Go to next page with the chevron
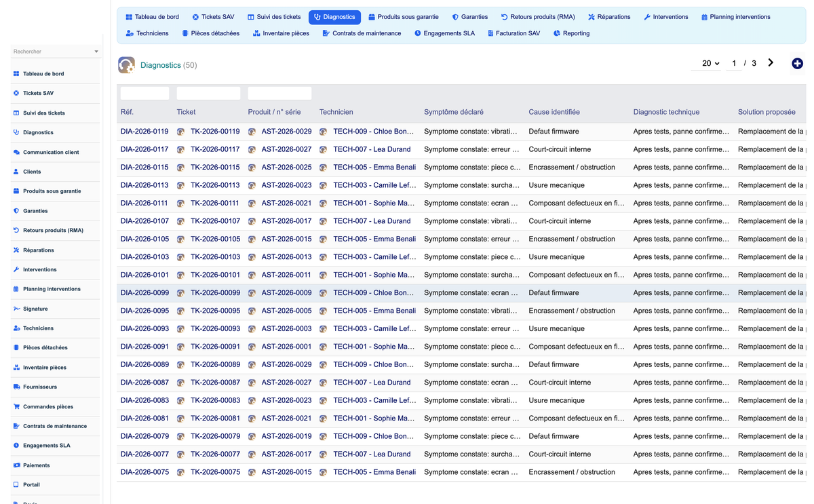Viewport: 814px width, 504px height. [x=771, y=63]
